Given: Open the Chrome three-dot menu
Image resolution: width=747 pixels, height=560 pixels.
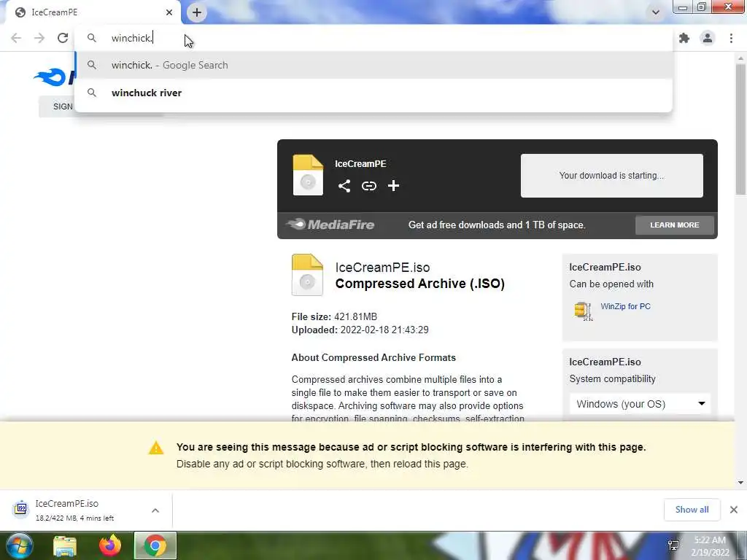Looking at the screenshot, I should pyautogui.click(x=731, y=38).
